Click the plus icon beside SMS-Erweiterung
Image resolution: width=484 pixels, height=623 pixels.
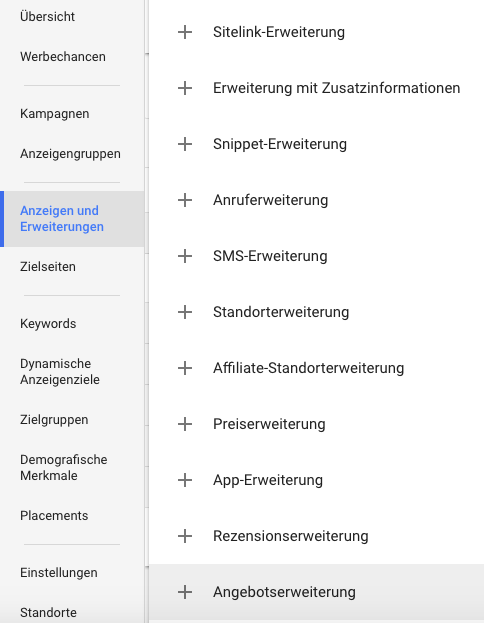coord(185,256)
